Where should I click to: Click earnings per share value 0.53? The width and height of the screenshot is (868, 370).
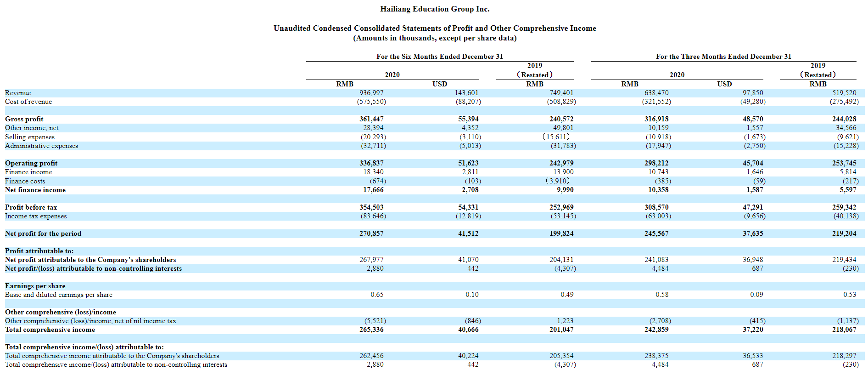[x=850, y=295]
